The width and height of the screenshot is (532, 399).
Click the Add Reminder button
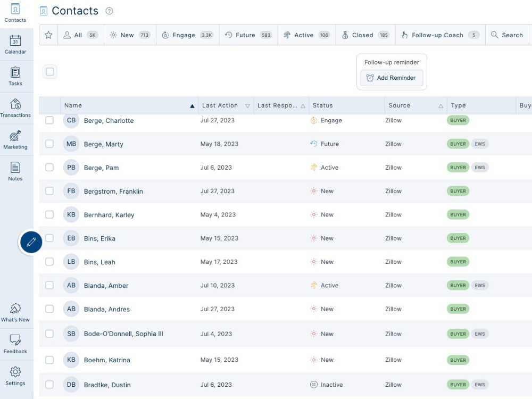pos(392,78)
